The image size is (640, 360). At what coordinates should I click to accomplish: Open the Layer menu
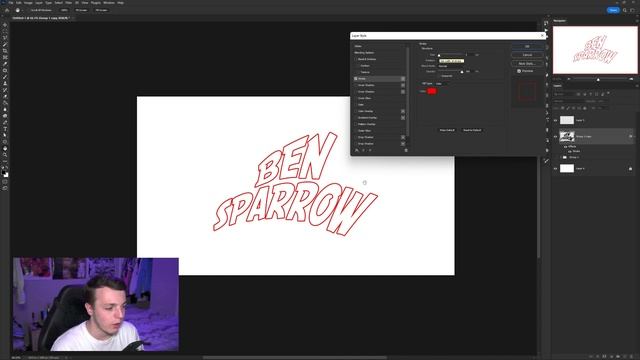click(x=39, y=3)
